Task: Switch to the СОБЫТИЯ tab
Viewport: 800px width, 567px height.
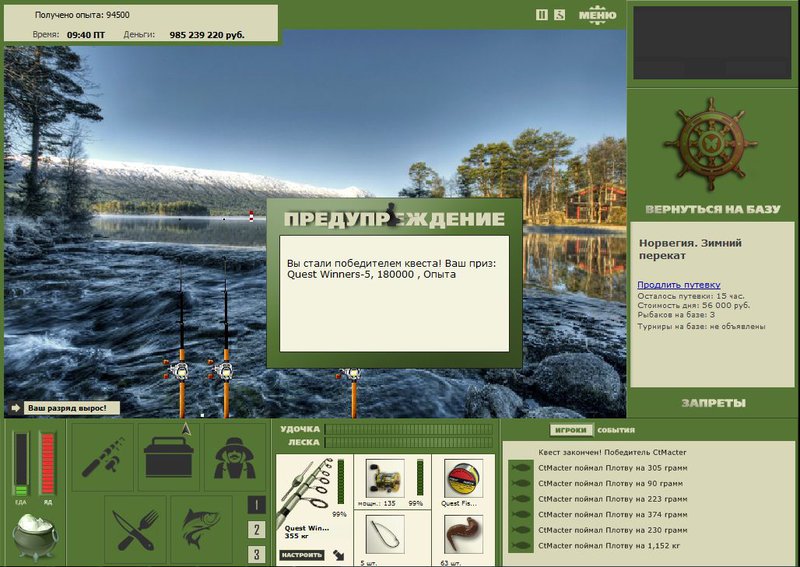Action: pos(616,430)
